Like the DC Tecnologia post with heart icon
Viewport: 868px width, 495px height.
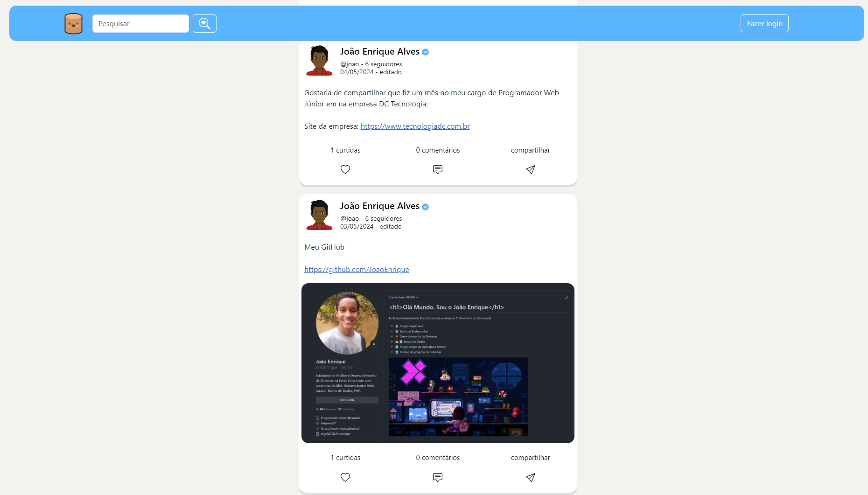pos(345,169)
